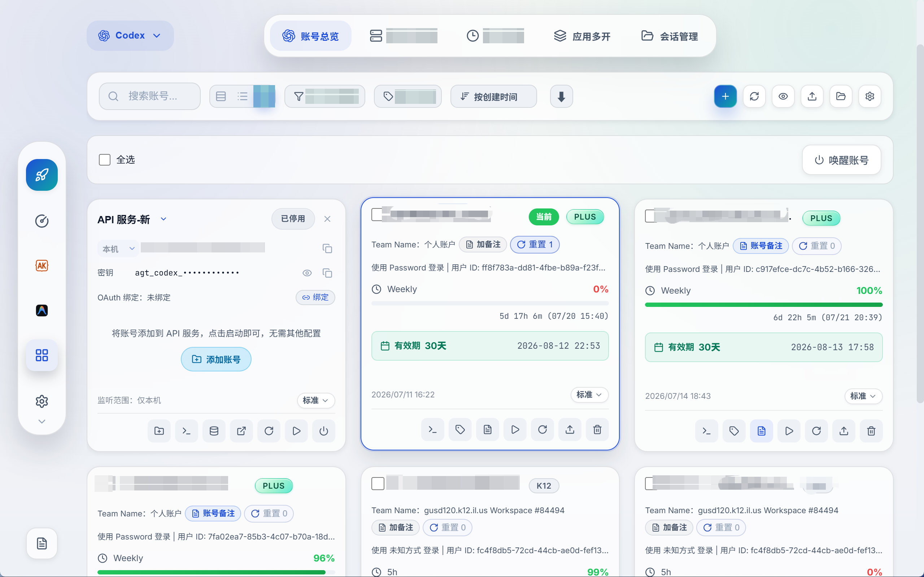Open the rocket icon in left sidebar
The width and height of the screenshot is (924, 577).
pos(42,175)
